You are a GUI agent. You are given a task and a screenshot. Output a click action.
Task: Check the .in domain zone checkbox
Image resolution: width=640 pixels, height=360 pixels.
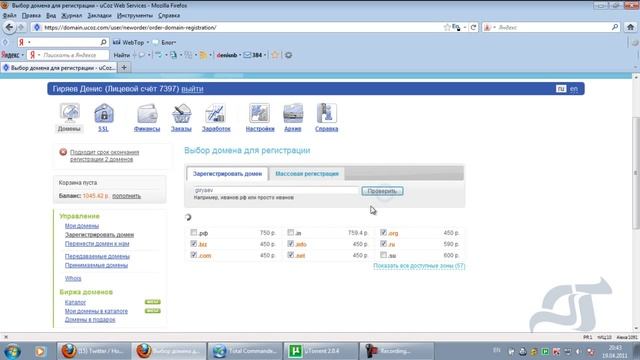point(291,233)
